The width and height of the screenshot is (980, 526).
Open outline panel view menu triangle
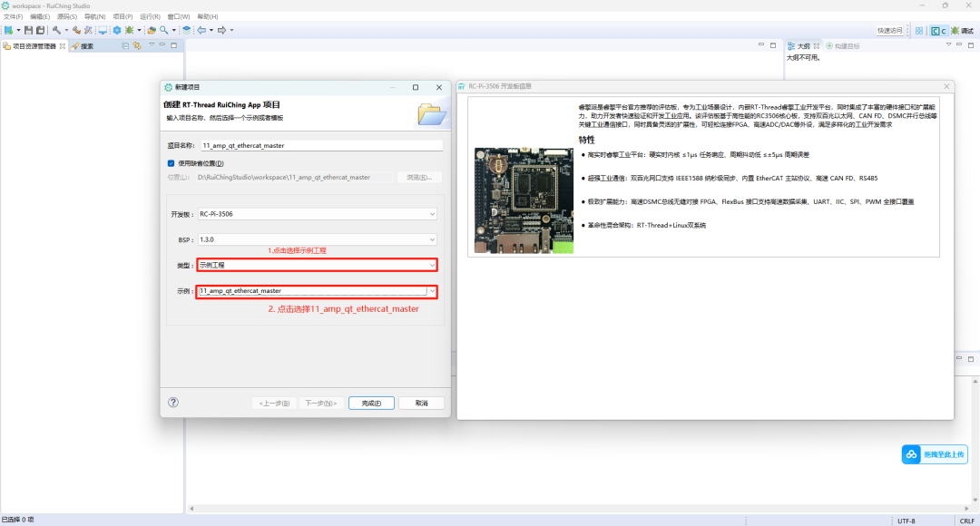point(948,45)
